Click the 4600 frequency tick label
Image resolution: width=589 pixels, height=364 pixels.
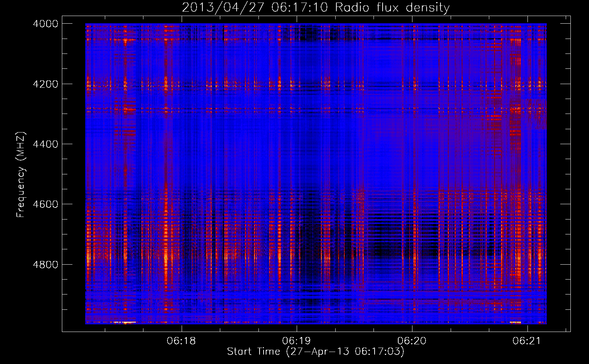click(46, 204)
